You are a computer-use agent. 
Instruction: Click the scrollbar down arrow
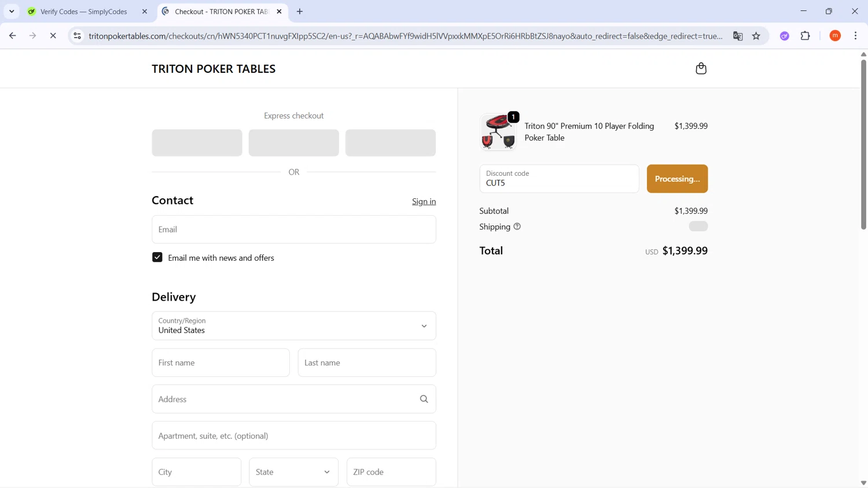[x=863, y=483]
